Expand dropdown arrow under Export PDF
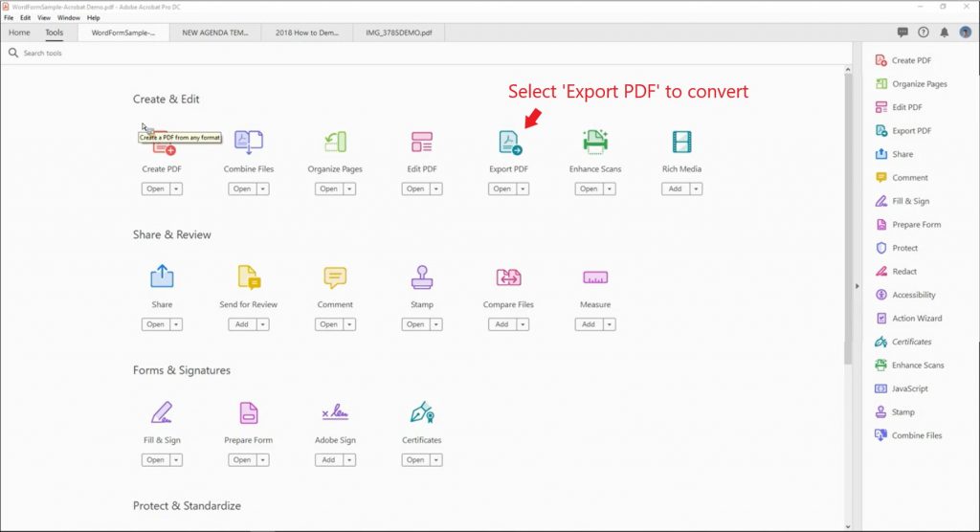 pyautogui.click(x=523, y=188)
